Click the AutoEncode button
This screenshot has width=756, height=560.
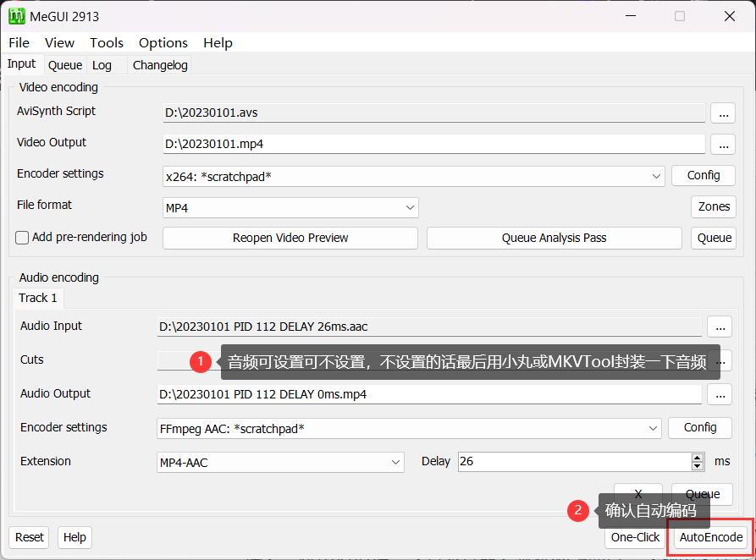[x=711, y=537]
